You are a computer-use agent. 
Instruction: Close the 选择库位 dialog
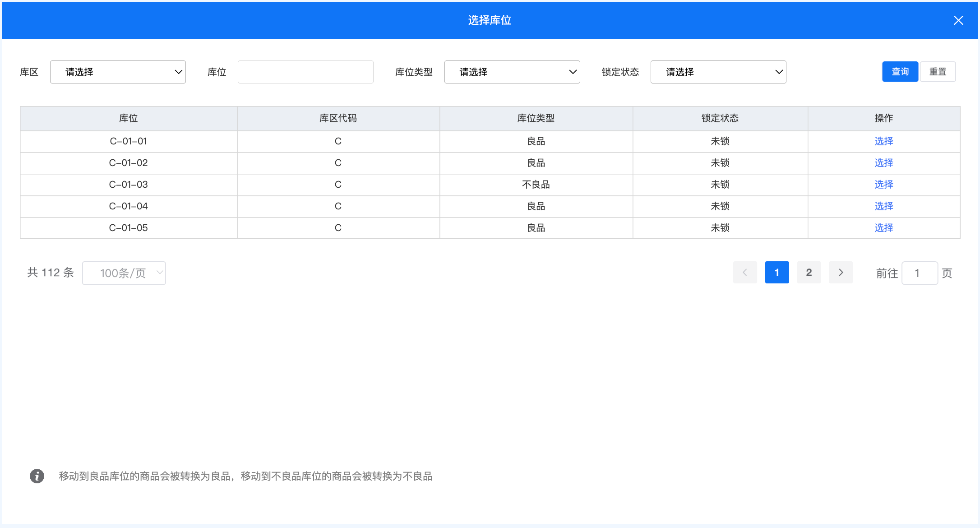(958, 20)
